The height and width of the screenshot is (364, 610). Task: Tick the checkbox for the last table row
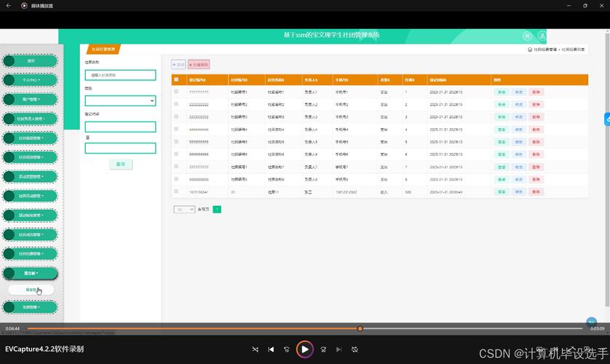[176, 191]
